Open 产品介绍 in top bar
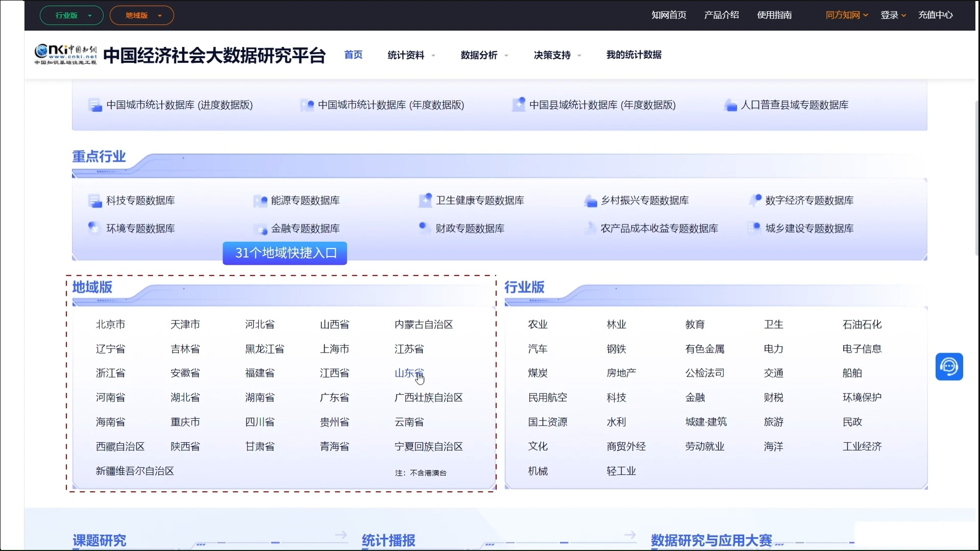Screen dimensions: 980x551 (x=721, y=15)
